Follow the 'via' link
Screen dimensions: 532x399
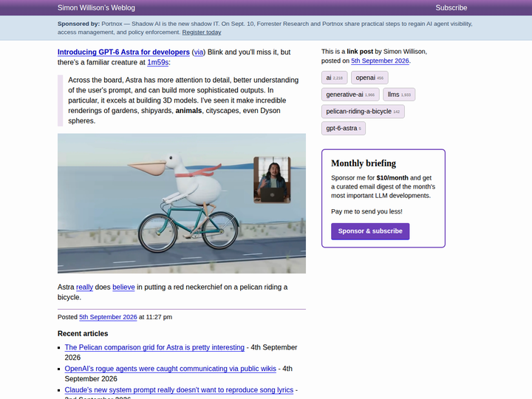(x=199, y=52)
